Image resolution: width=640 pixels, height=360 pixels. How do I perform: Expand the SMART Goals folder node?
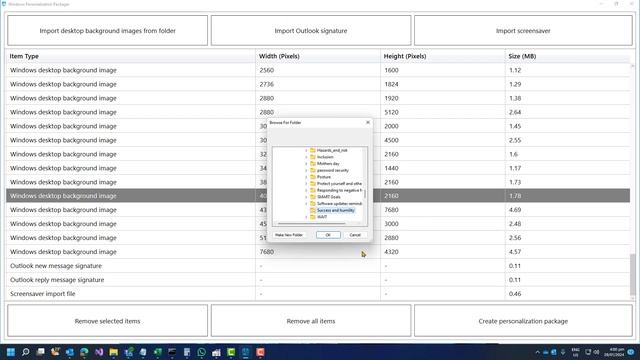pyautogui.click(x=307, y=197)
